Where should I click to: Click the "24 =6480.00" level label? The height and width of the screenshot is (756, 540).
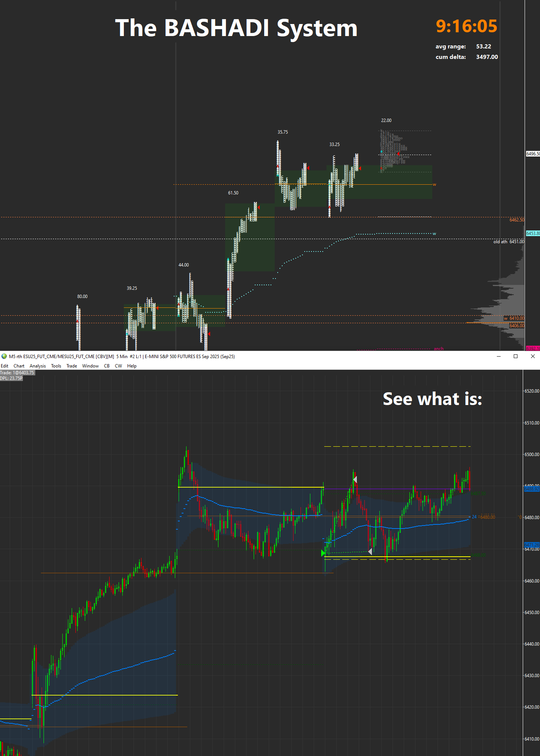click(x=483, y=517)
